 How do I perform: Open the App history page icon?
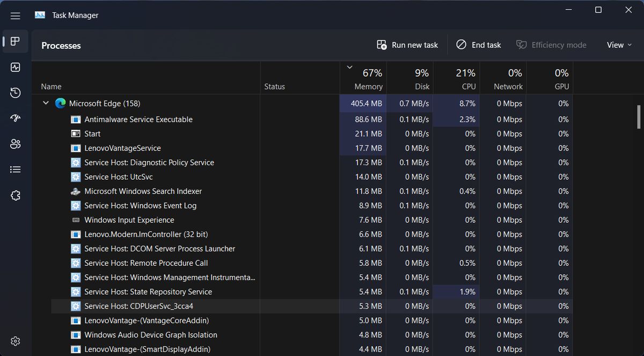tap(15, 93)
